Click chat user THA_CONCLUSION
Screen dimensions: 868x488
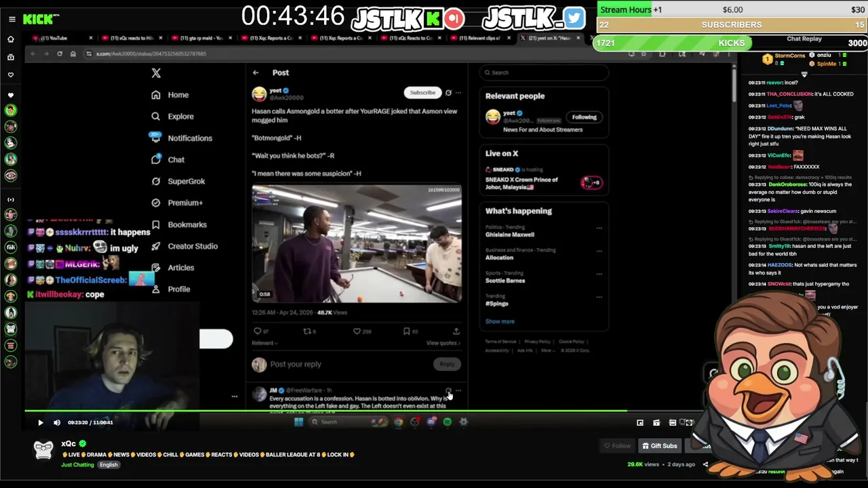[789, 94]
